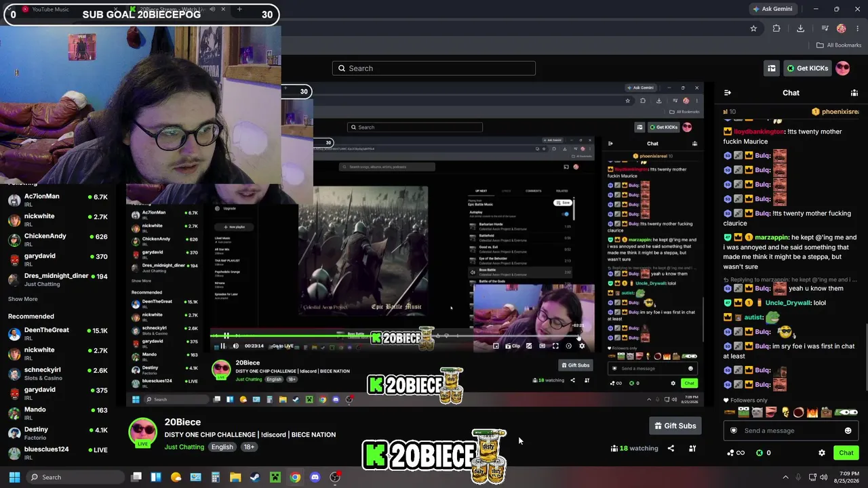
Task: Open the chat users list icon
Action: coord(854,93)
